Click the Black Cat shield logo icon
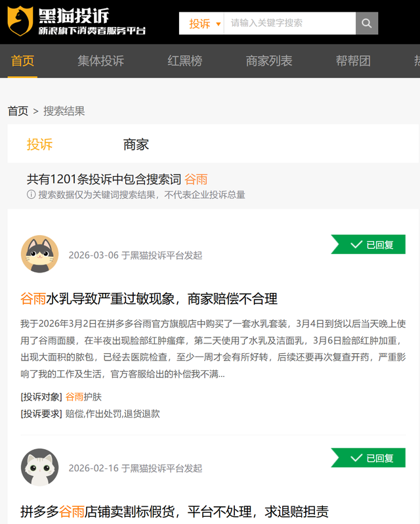Screen dimensions: 420x524 pyautogui.click(x=20, y=21)
